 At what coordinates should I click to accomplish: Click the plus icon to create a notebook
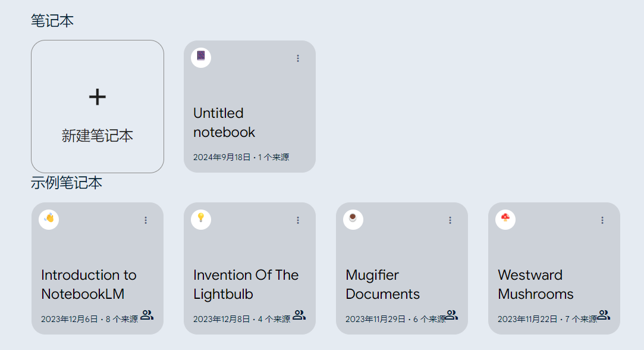(x=98, y=97)
